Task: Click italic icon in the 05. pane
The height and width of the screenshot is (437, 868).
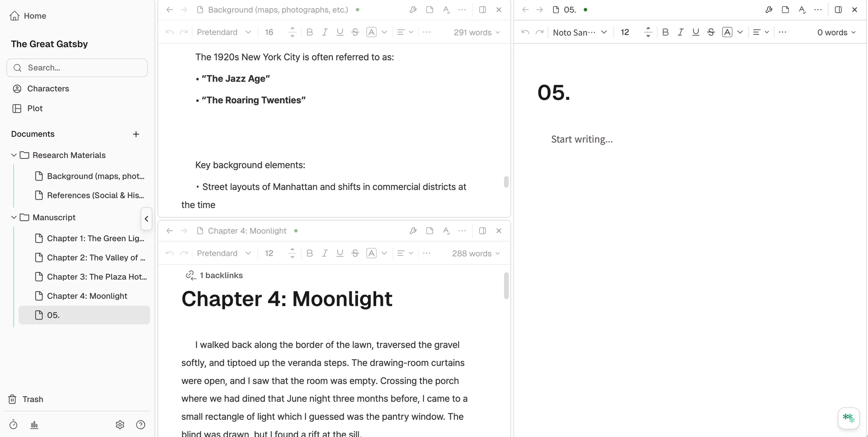Action: (680, 32)
